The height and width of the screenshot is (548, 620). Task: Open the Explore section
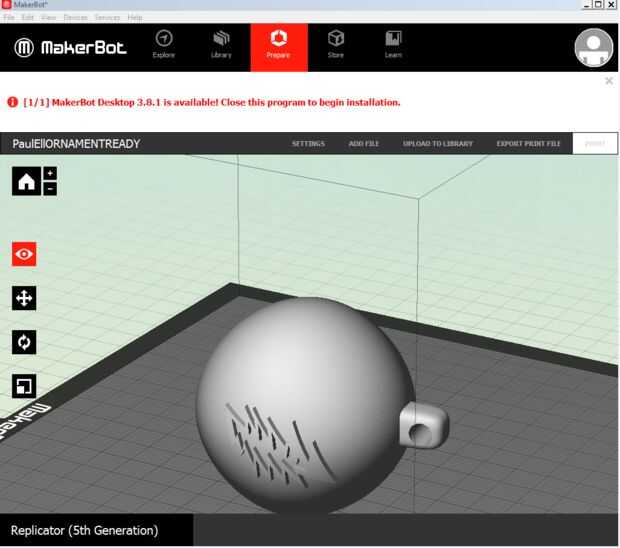(164, 45)
